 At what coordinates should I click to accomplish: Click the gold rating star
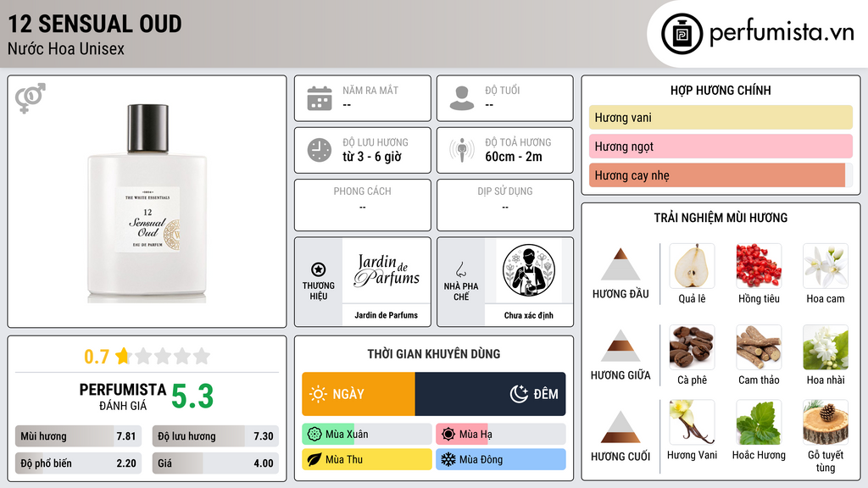(x=123, y=356)
